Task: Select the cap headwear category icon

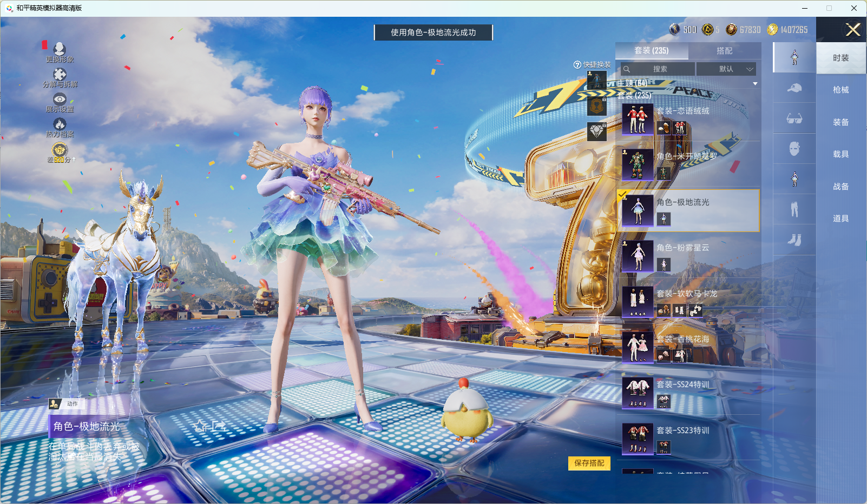Action: [x=794, y=88]
